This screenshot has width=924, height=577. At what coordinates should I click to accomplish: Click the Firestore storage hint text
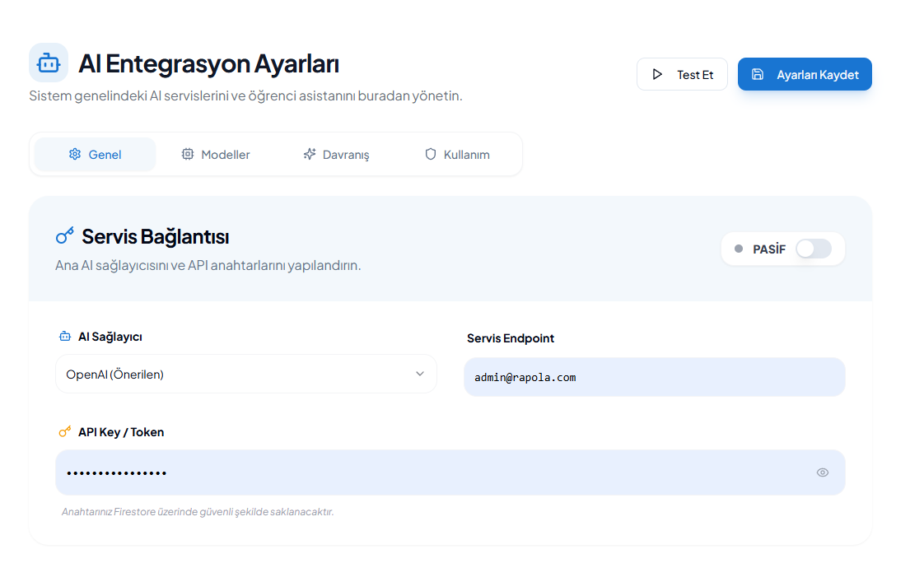[x=198, y=512]
